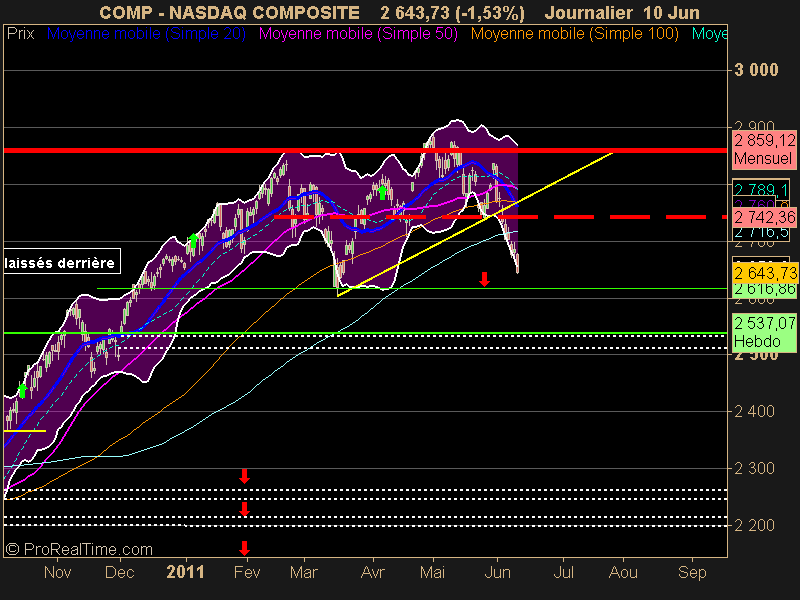Click the Journalier timeframe label

[x=588, y=12]
